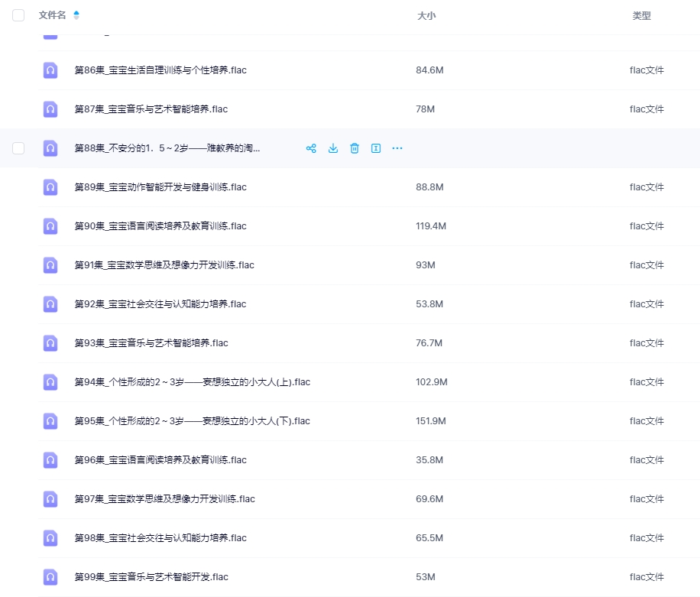The height and width of the screenshot is (597, 700).
Task: Open 第94集 妄想独立的小大人(上).flac
Action: click(192, 381)
